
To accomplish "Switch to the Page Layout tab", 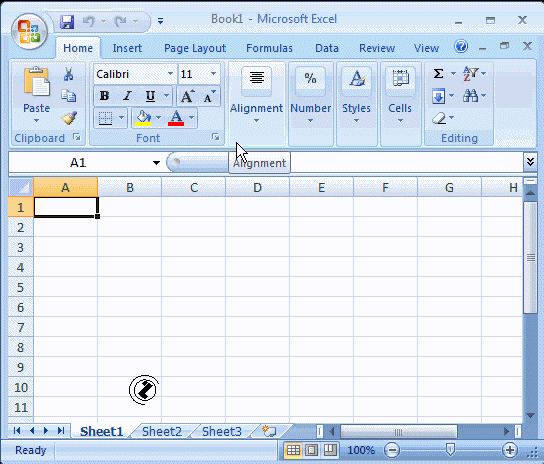I will tap(195, 48).
